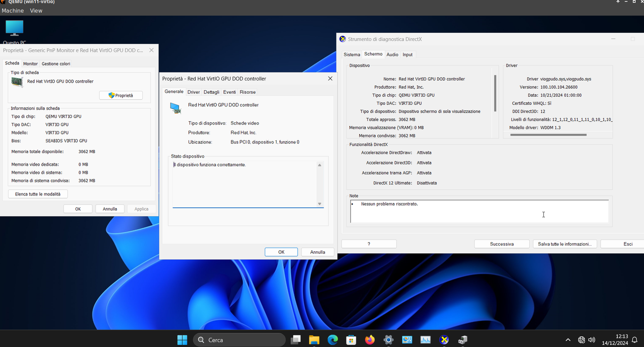
Task: Click the Control Panel icon in the taskbar
Action: (407, 340)
